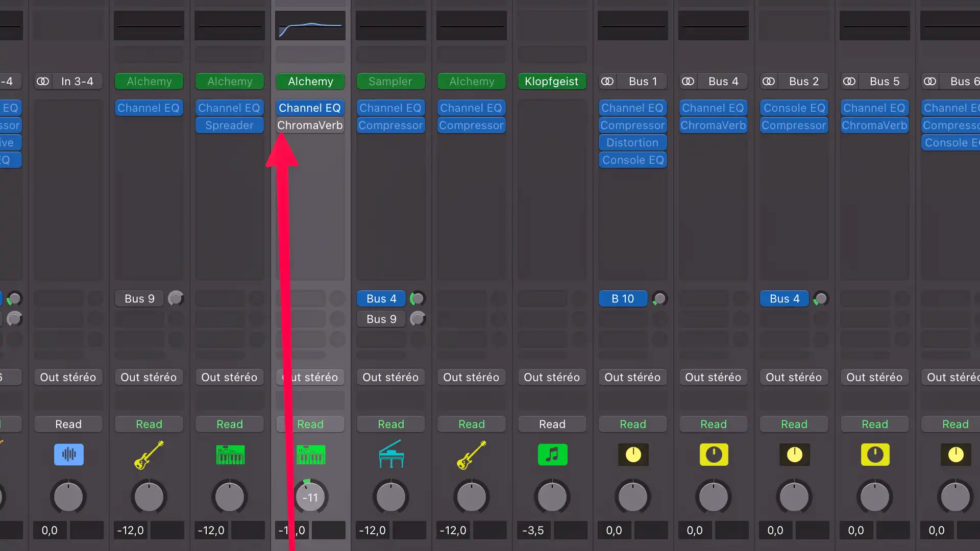Click the pan knob on In 3-4 strip

click(x=68, y=496)
